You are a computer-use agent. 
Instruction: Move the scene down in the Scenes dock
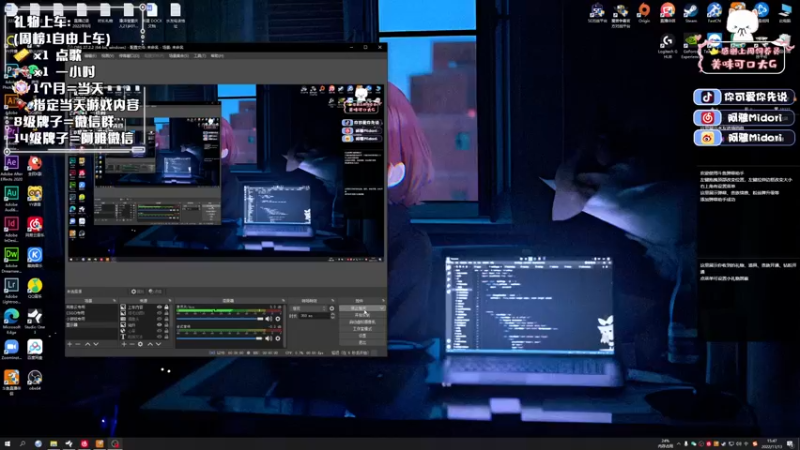point(96,344)
